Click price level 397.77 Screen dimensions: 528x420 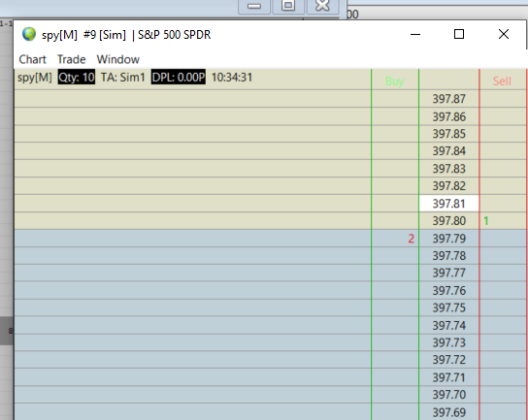(x=448, y=273)
